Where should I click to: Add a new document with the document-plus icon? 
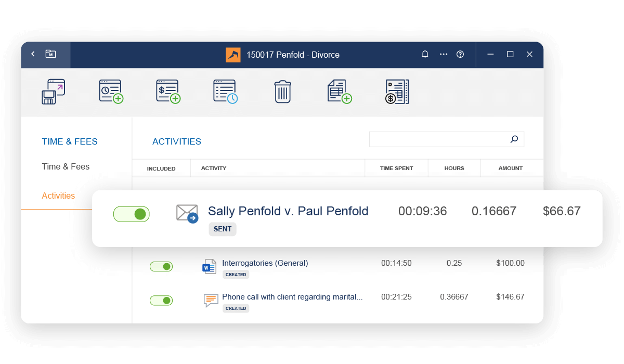click(x=340, y=91)
